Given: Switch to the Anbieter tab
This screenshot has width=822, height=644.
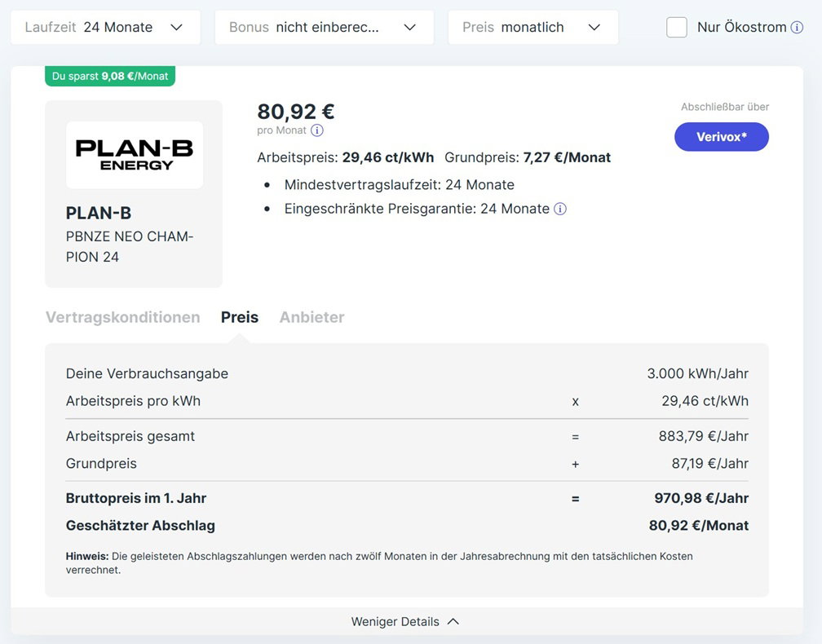Looking at the screenshot, I should point(312,318).
